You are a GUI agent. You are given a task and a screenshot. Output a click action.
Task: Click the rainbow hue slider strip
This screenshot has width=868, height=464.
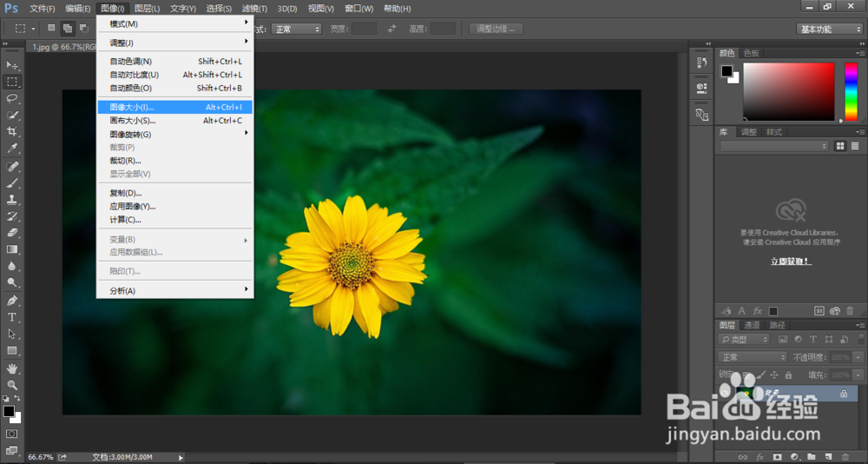click(851, 91)
